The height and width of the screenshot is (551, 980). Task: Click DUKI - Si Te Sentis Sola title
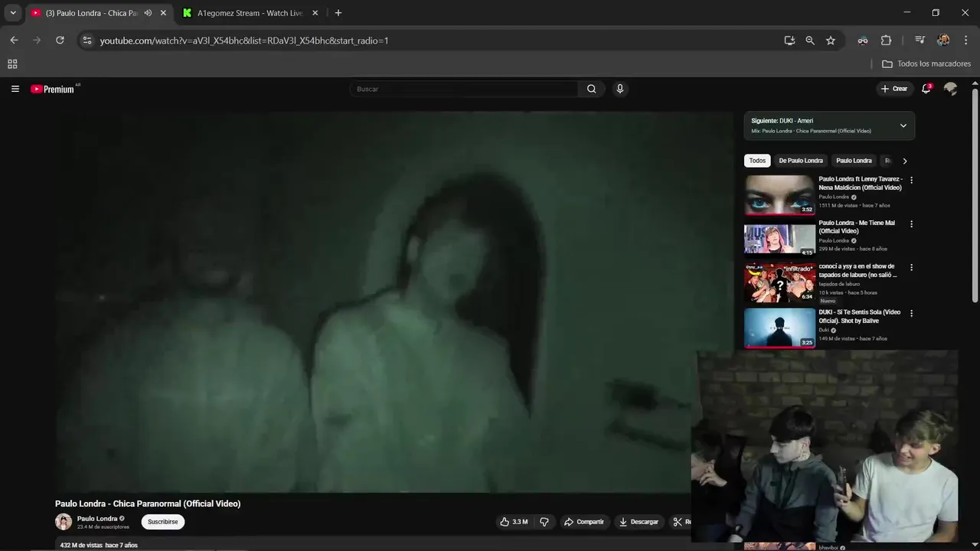click(859, 316)
